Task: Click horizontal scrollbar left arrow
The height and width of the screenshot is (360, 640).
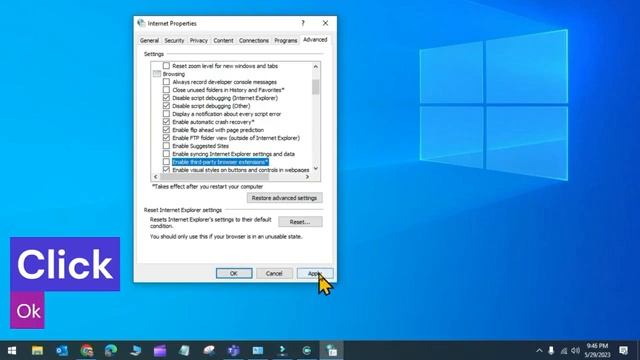Action: (x=156, y=177)
